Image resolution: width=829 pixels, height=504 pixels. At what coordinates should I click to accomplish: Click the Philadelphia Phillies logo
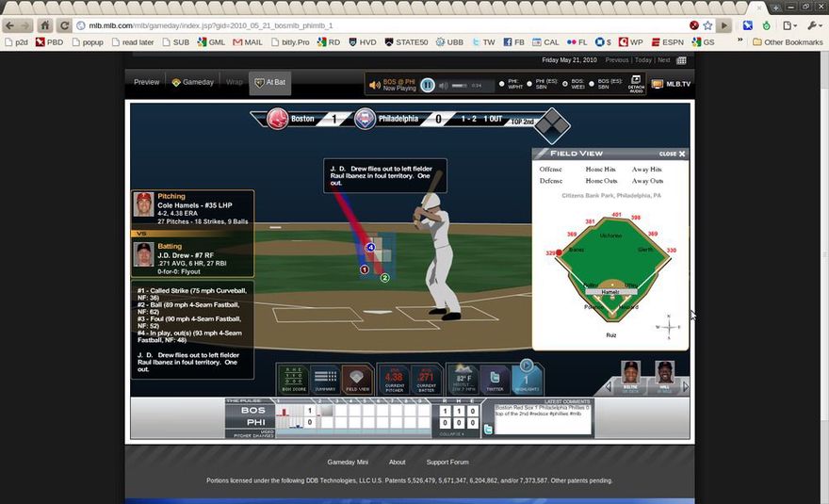(x=365, y=119)
